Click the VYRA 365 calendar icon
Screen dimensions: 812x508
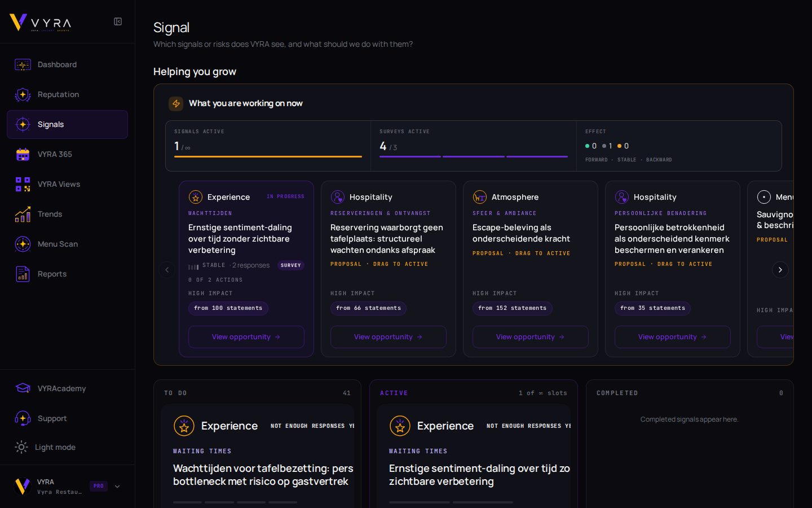click(x=23, y=154)
